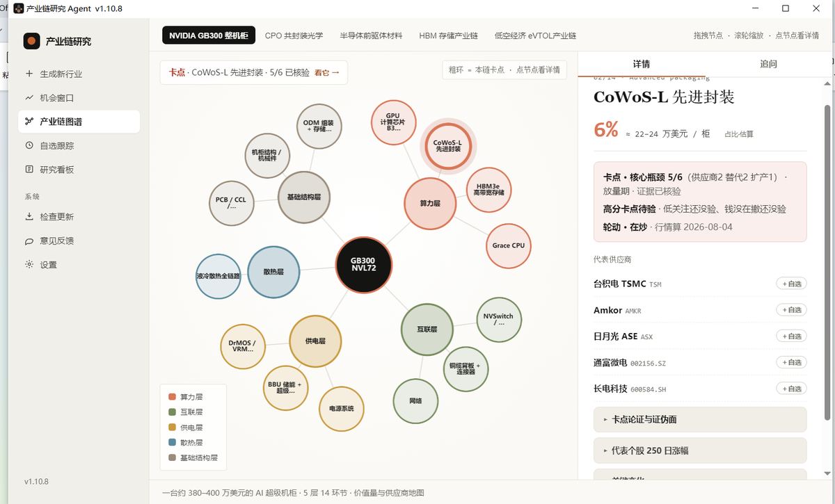Open 研究看板 board icon item
The height and width of the screenshot is (504, 835).
tap(29, 170)
